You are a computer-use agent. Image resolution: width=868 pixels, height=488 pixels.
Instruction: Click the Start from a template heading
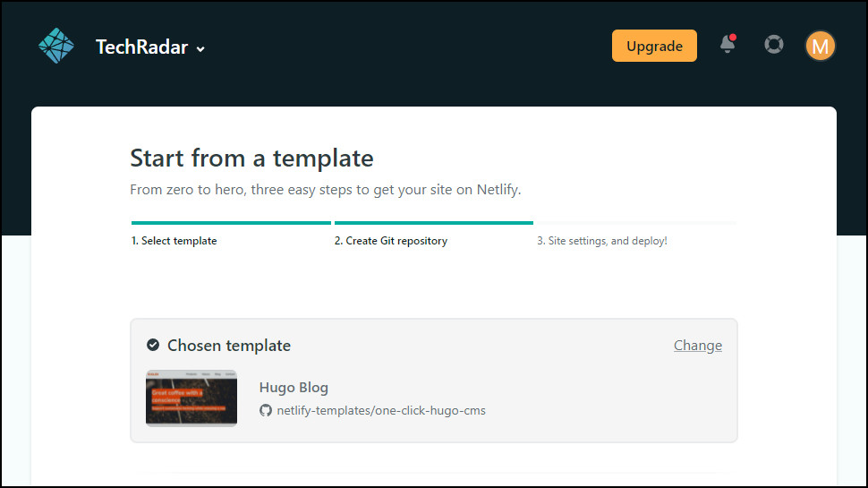point(251,158)
